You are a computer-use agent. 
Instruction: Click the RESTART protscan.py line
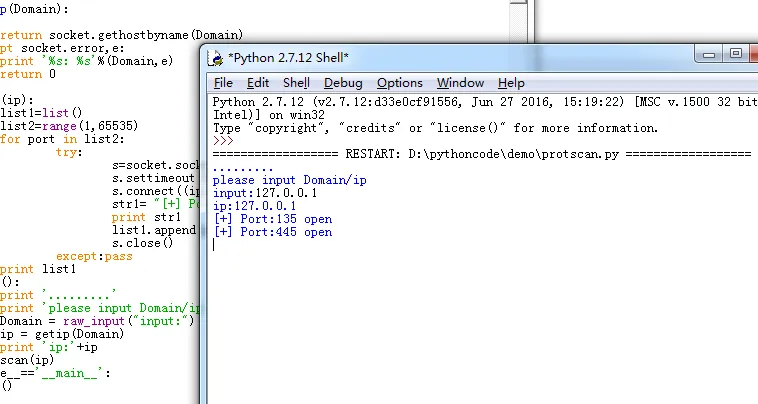(481, 154)
